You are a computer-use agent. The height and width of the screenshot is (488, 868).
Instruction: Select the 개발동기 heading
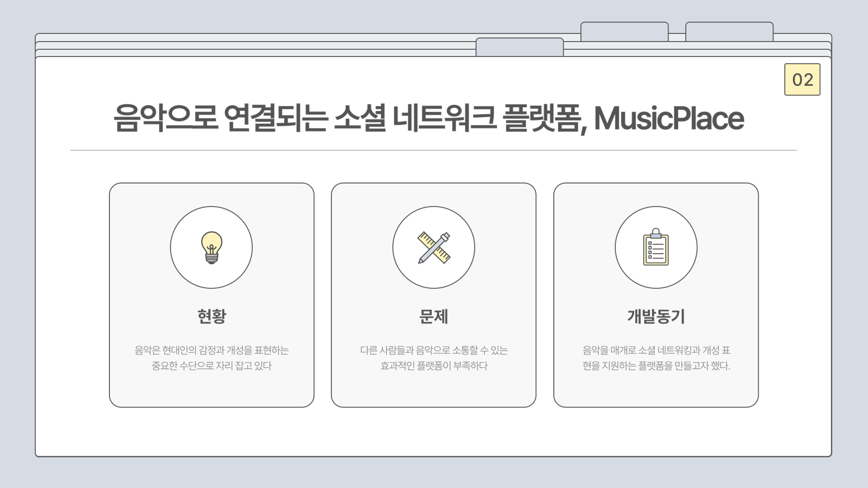[656, 316]
